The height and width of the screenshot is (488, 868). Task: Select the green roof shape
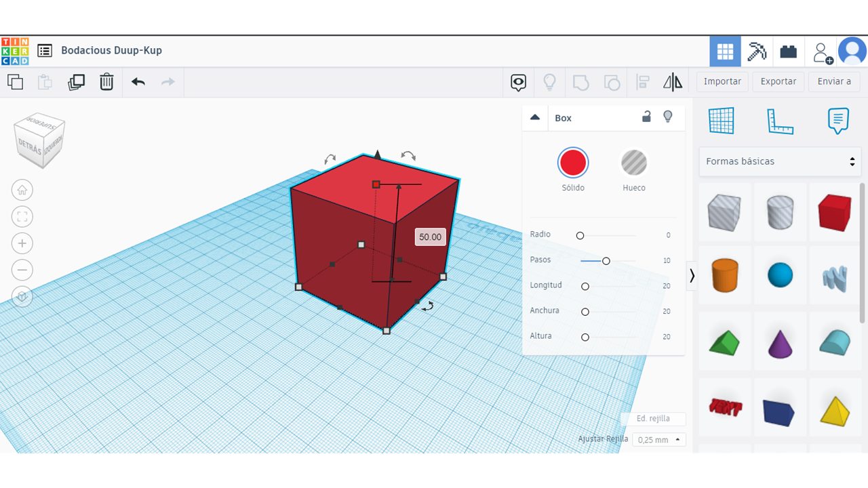[x=724, y=342]
